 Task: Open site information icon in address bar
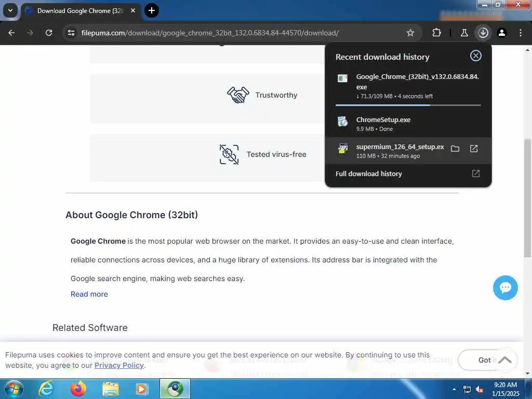71,33
